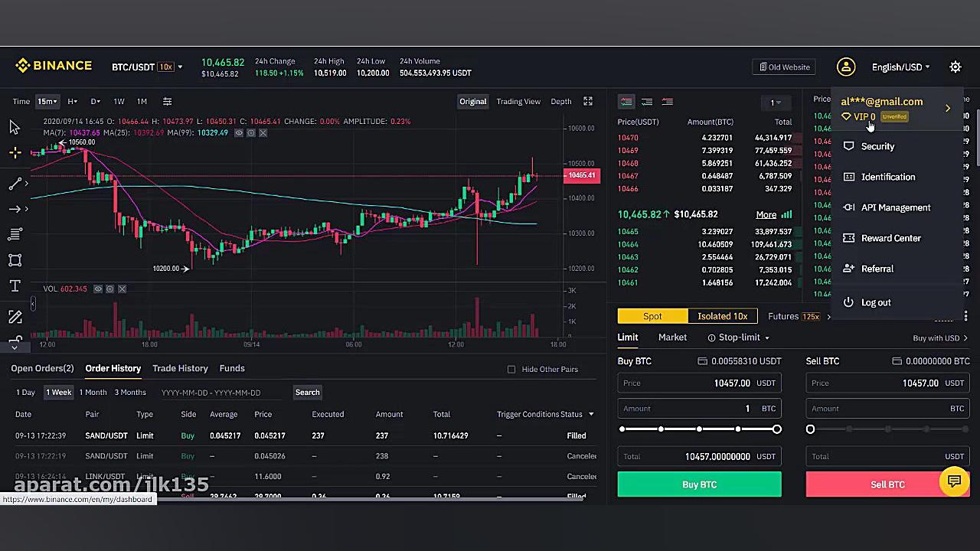Choose the arrow drawing tool

tap(15, 209)
